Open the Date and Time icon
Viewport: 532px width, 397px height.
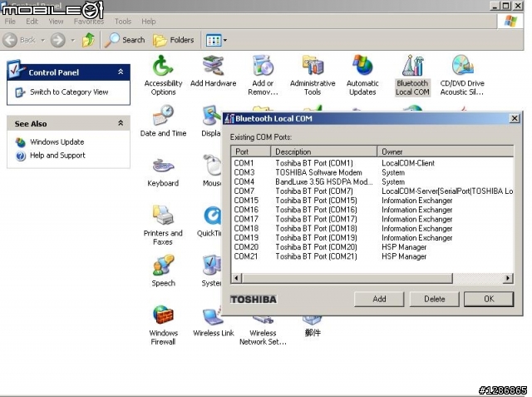coord(163,122)
